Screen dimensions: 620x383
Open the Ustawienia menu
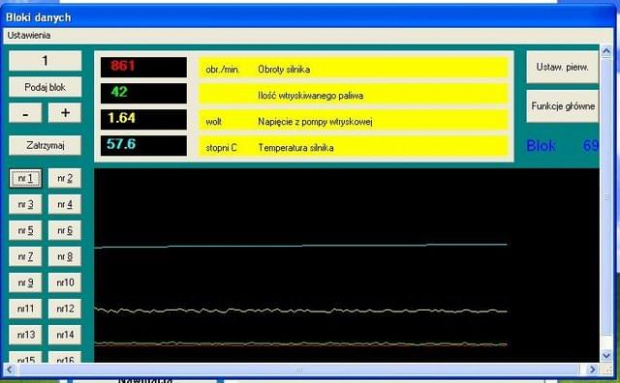[29, 36]
